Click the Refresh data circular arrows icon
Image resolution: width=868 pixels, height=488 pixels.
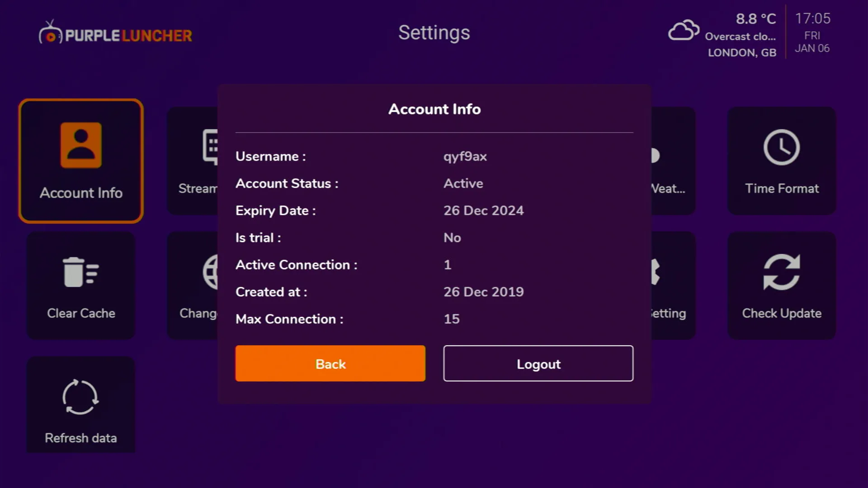pos(80,397)
